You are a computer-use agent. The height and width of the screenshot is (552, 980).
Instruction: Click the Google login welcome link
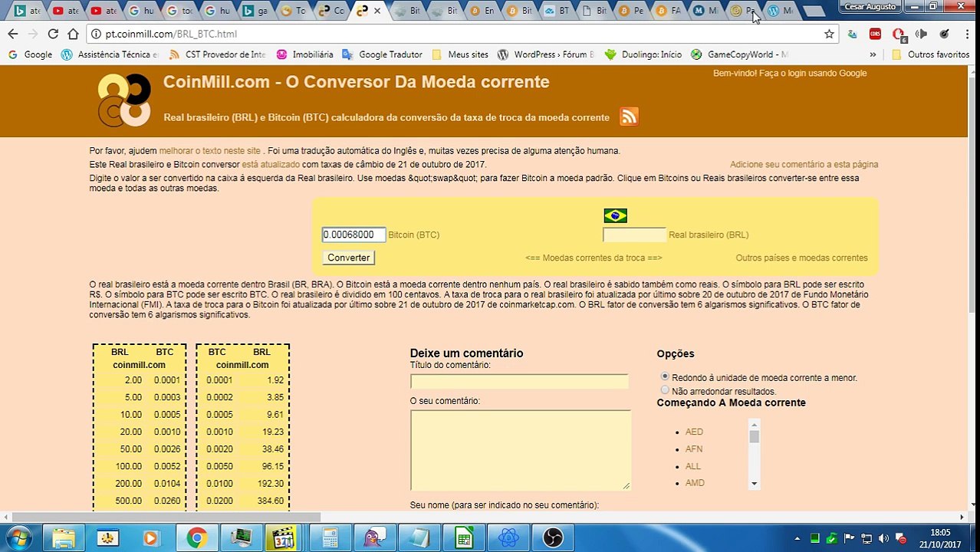790,73
